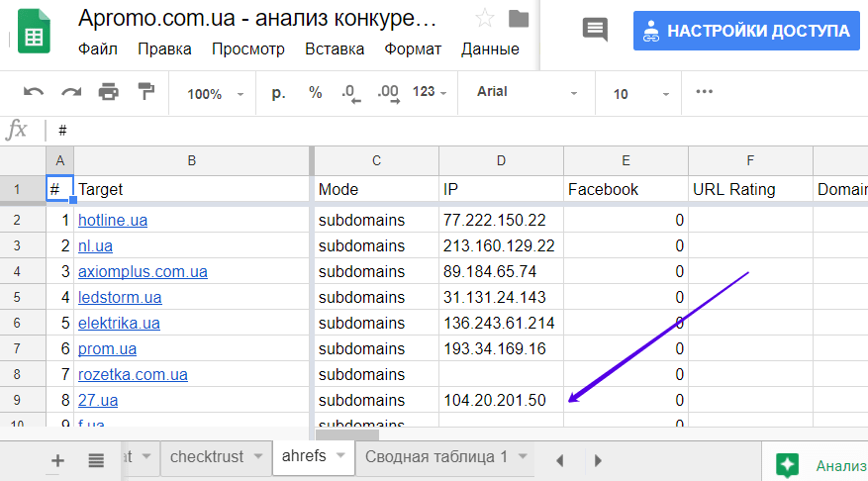Click the horizontal scrollbar under the grid
Viewport: 868px width, 481px height.
point(346,433)
